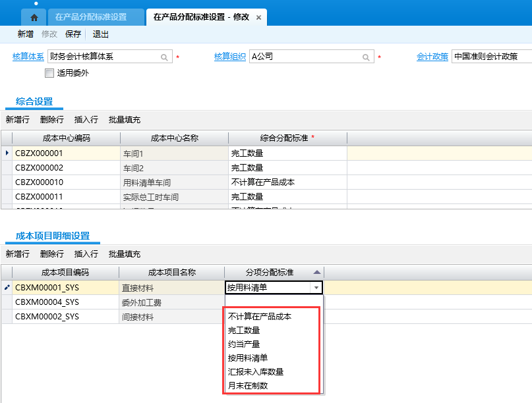This screenshot has height=403, width=532.
Task: Click the sort arrow in 分项分配标准 header
Action: pos(317,272)
